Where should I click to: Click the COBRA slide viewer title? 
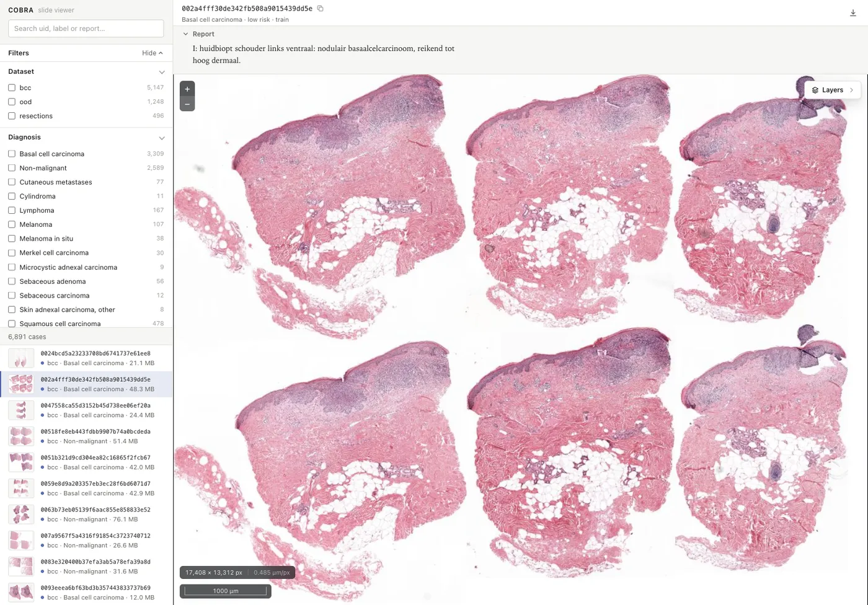41,10
